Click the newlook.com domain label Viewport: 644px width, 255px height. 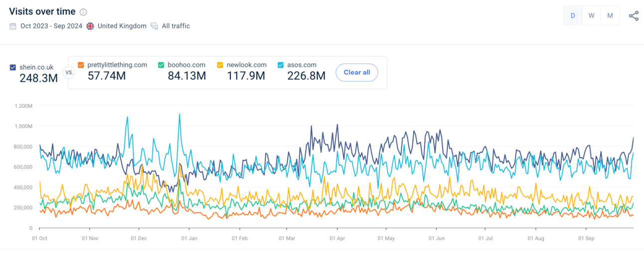click(247, 65)
